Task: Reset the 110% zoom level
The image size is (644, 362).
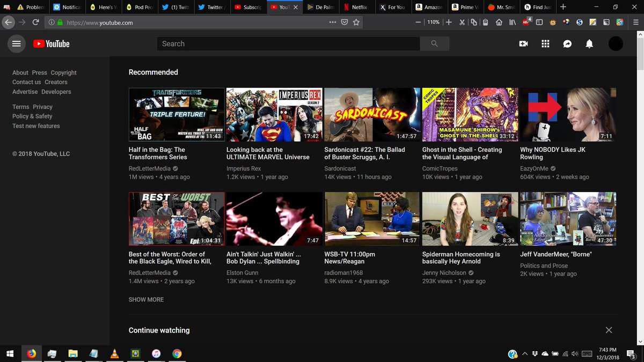Action: [x=434, y=23]
